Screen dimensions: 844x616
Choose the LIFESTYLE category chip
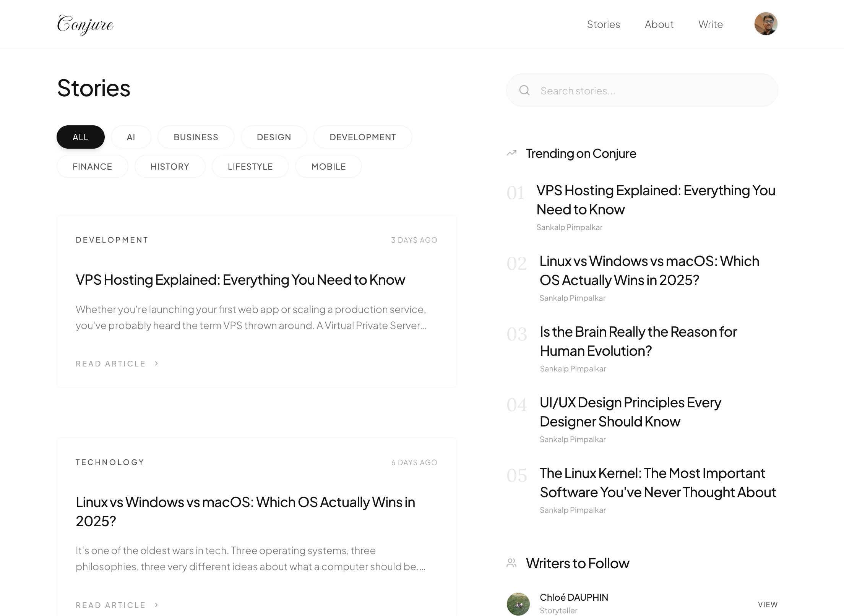click(x=250, y=167)
